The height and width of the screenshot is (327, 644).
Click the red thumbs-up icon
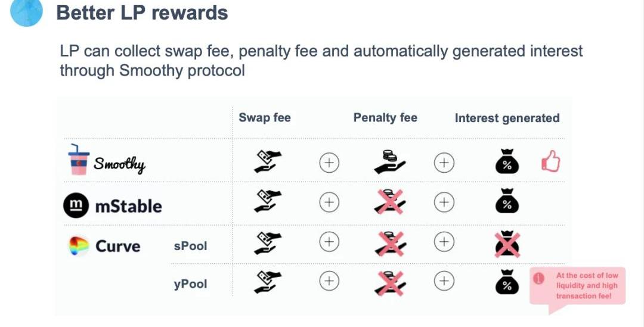point(550,162)
